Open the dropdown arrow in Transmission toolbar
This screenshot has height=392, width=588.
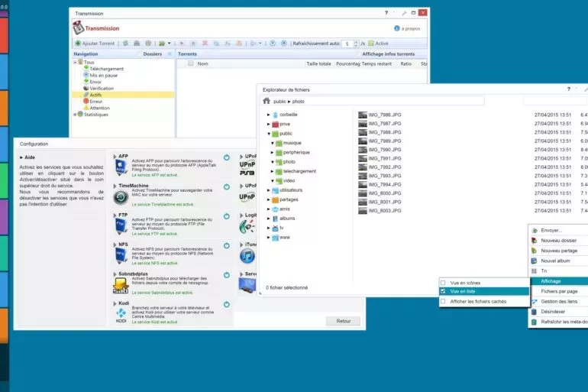[169, 44]
